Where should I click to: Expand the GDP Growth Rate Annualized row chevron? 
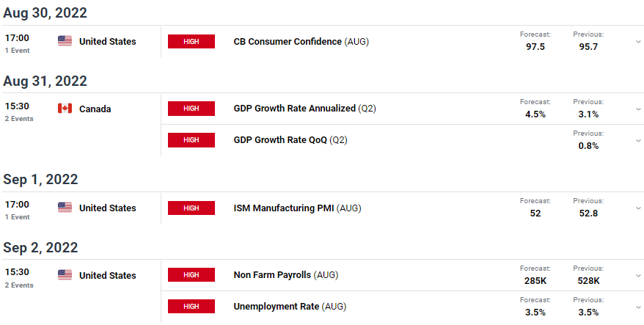[x=638, y=109]
